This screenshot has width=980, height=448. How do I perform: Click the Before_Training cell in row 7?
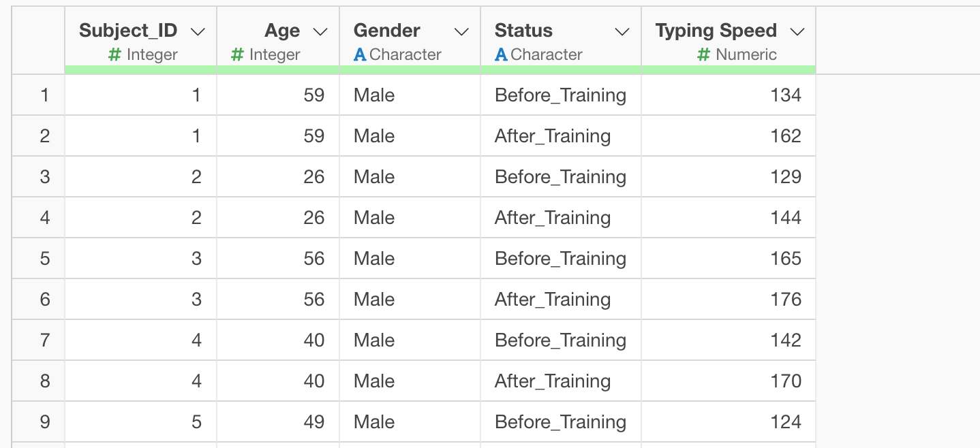tap(560, 340)
